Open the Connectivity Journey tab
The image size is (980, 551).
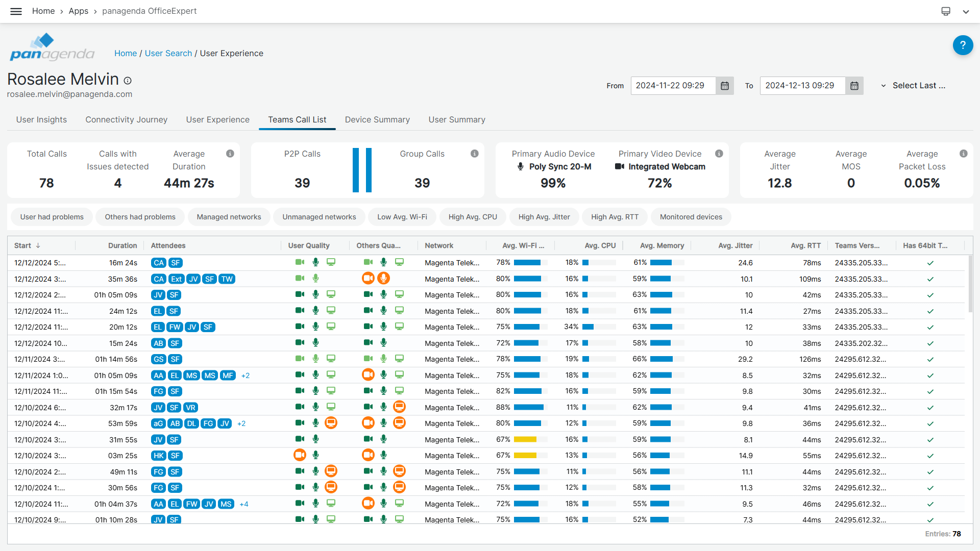(x=126, y=119)
